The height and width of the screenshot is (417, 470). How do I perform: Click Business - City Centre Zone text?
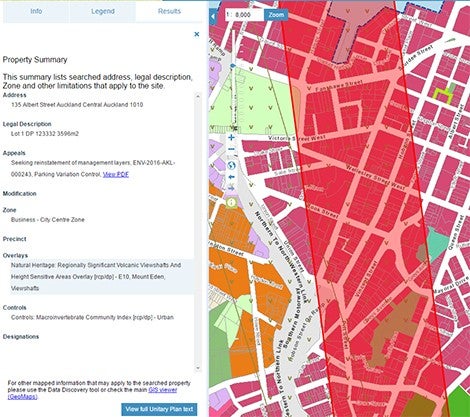[x=48, y=220]
